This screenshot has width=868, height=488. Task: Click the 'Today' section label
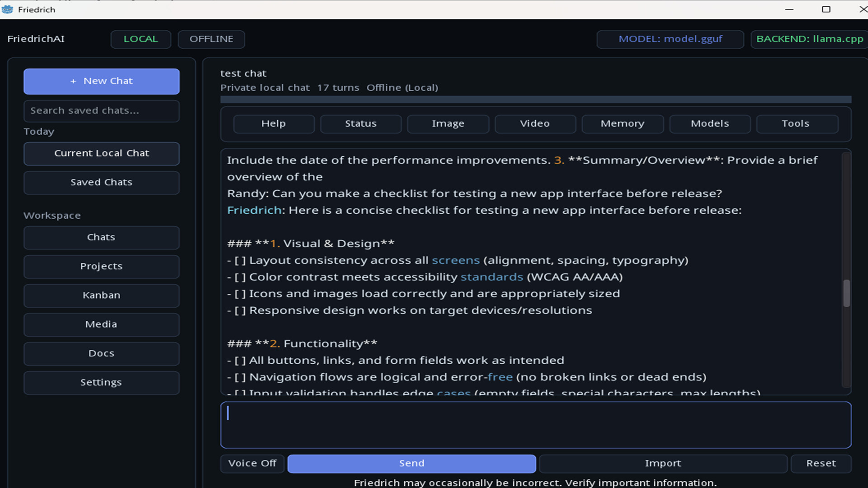(x=39, y=132)
